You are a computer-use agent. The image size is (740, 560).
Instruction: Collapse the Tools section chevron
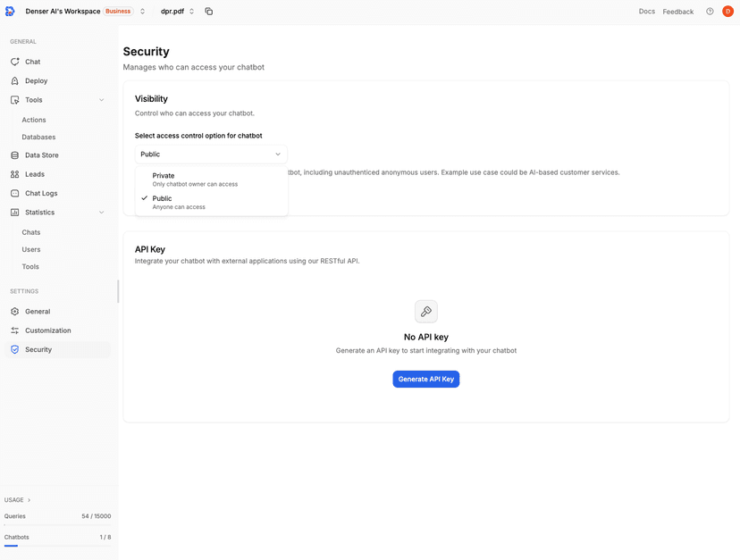tap(101, 99)
